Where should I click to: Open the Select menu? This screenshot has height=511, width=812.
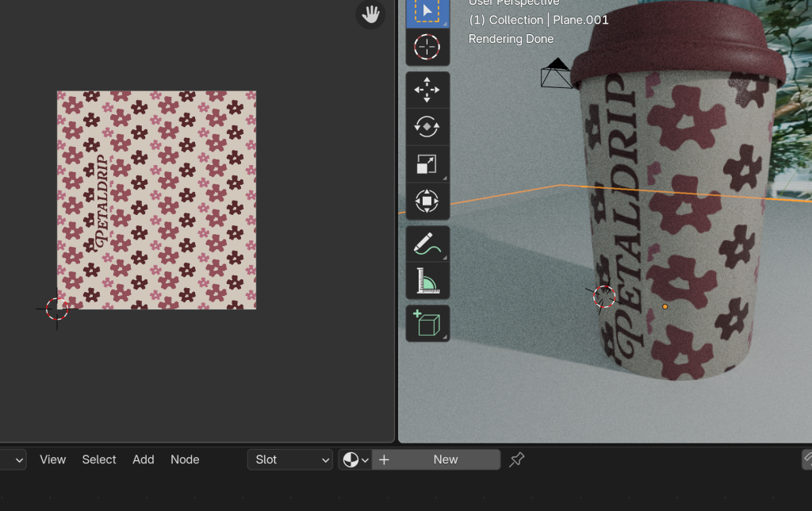coord(99,459)
